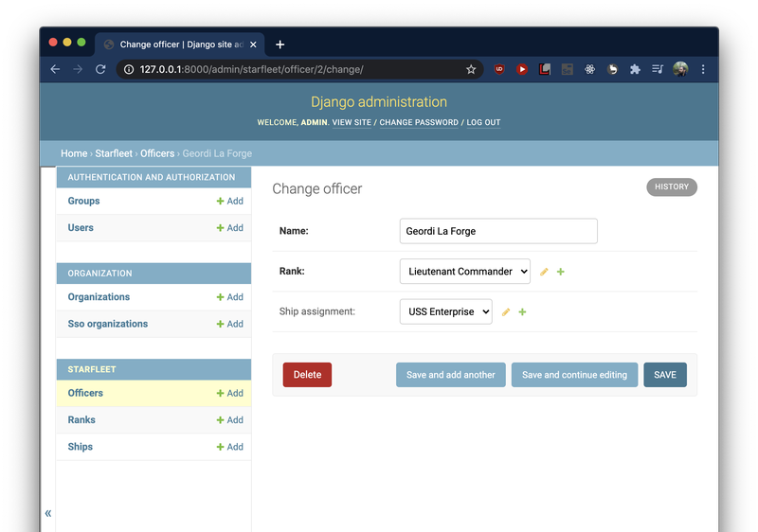Open Ships in the sidebar
This screenshot has width=758, height=532.
(81, 447)
